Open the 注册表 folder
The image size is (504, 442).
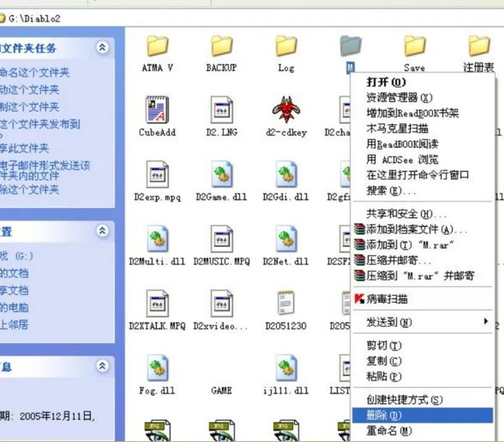479,46
